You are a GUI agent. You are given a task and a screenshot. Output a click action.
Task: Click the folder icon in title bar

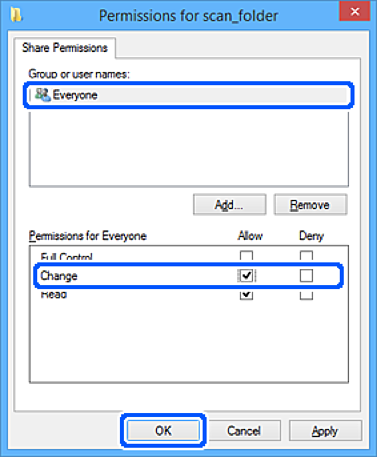click(16, 15)
